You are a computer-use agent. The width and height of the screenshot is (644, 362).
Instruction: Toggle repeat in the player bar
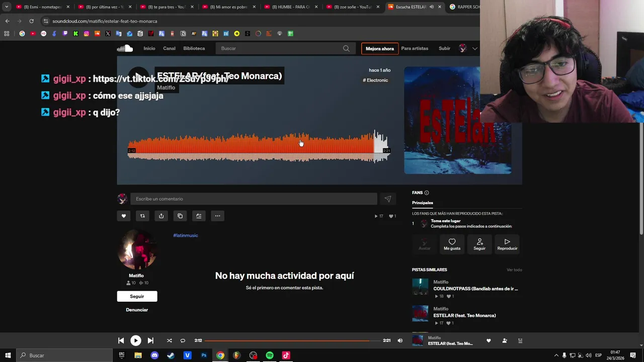point(183,340)
